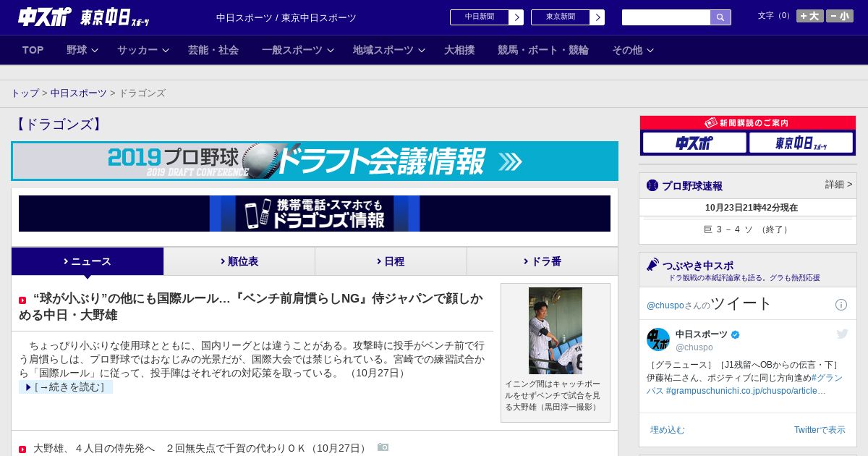Increase text size with ＋大 button

pos(810,16)
